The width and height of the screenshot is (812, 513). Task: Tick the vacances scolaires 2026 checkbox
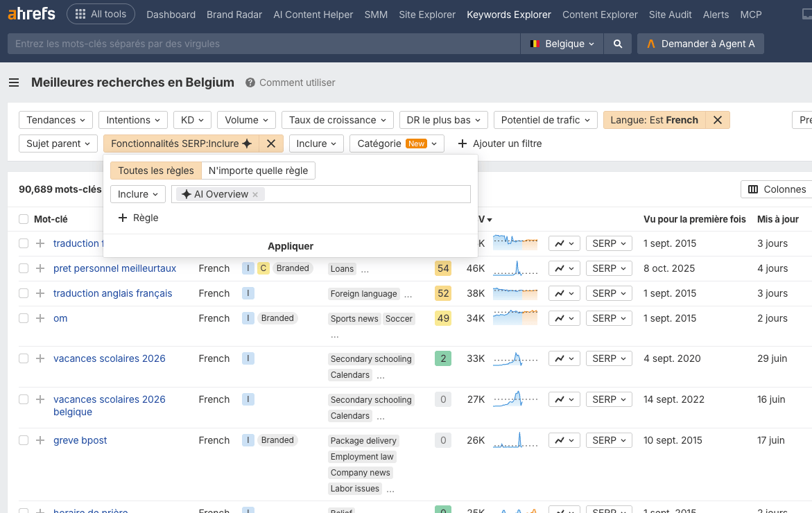tap(24, 358)
